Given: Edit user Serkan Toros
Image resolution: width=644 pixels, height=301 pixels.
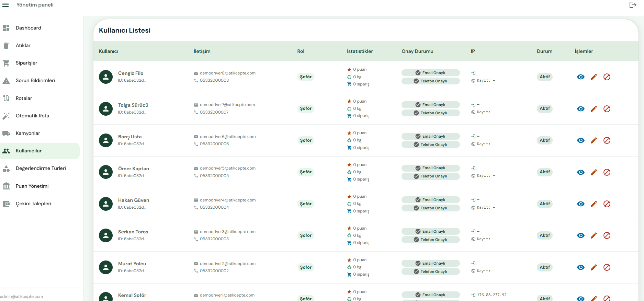Looking at the screenshot, I should pyautogui.click(x=594, y=235).
